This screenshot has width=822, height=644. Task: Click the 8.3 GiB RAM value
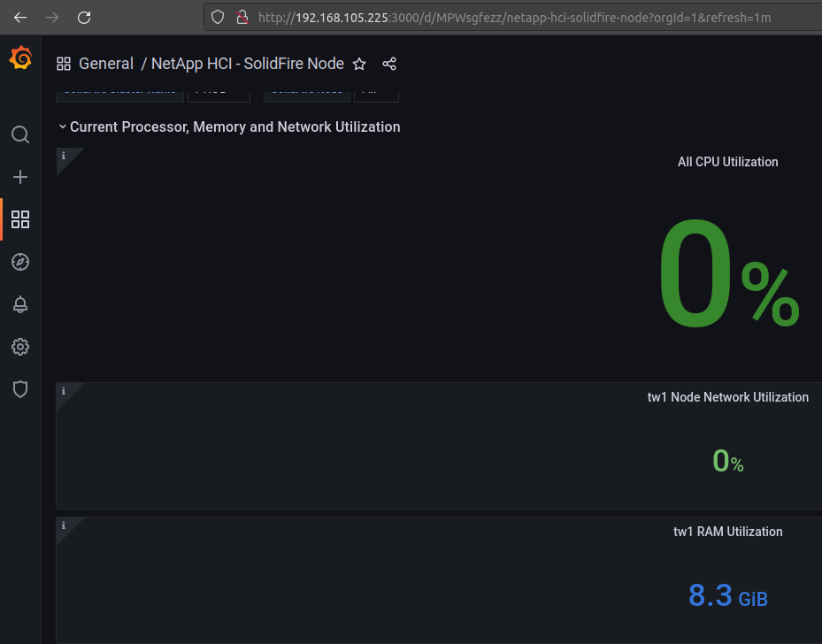coord(728,596)
